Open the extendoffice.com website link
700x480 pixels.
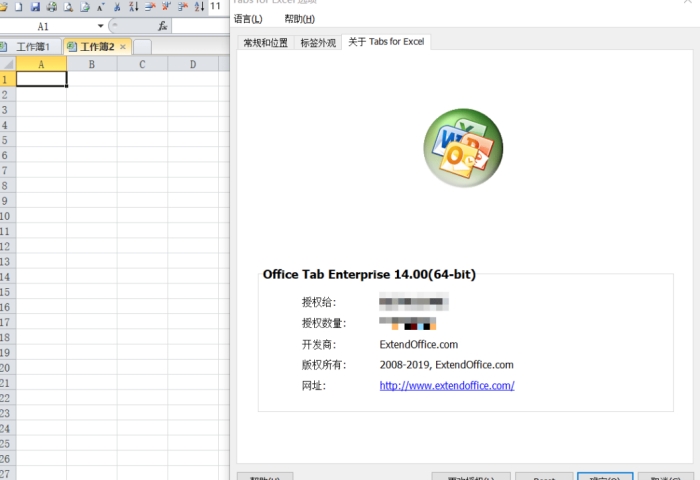[446, 385]
